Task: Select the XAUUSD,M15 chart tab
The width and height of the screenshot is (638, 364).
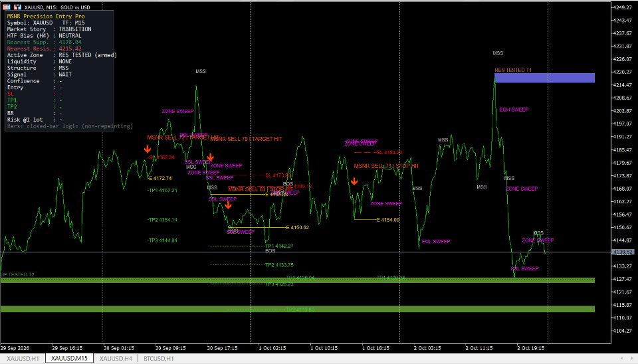Action: coord(69,358)
